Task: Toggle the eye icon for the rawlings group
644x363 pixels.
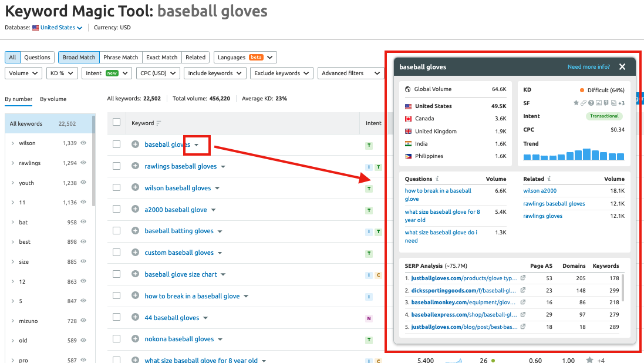Action: tap(83, 163)
